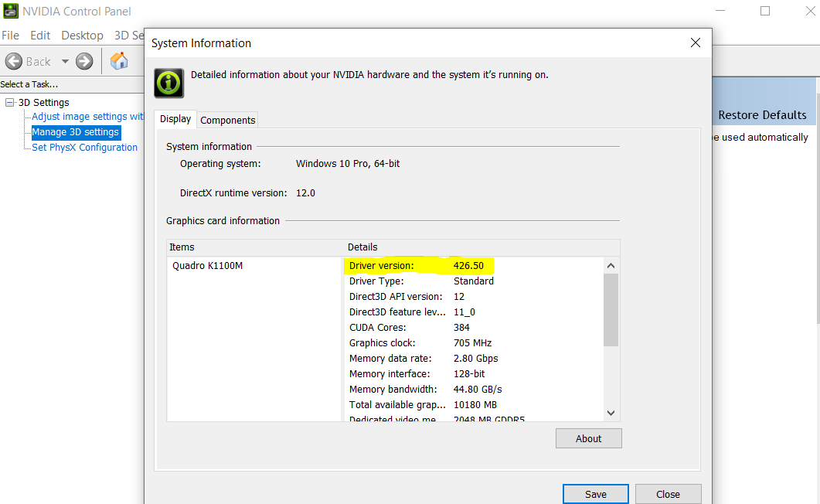Select the CUDA Cores row
Viewport: 820px width, 504px height.
473,327
